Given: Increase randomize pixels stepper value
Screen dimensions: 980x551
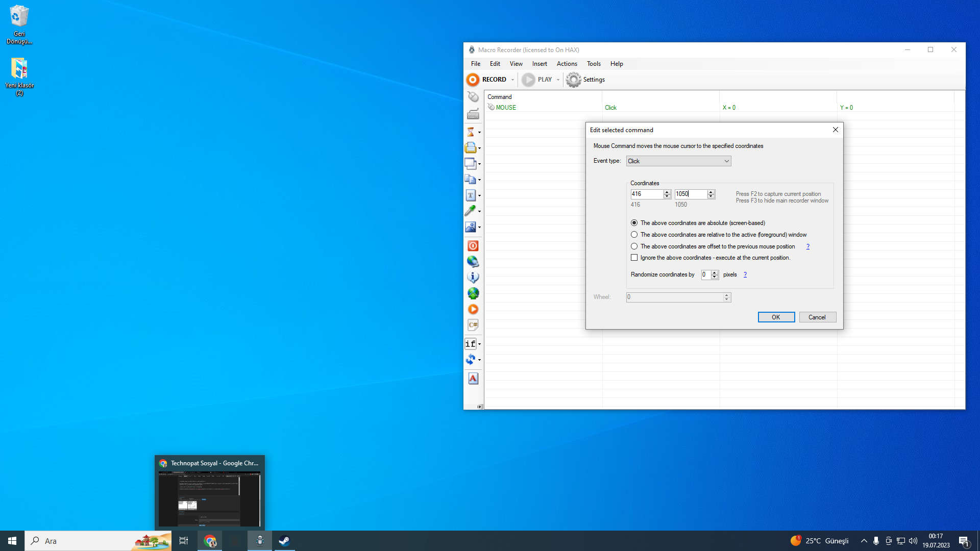Looking at the screenshot, I should [x=715, y=272].
